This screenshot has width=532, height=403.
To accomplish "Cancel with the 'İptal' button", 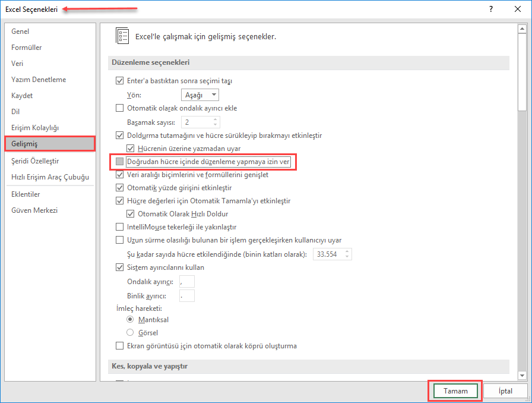I will tap(505, 391).
